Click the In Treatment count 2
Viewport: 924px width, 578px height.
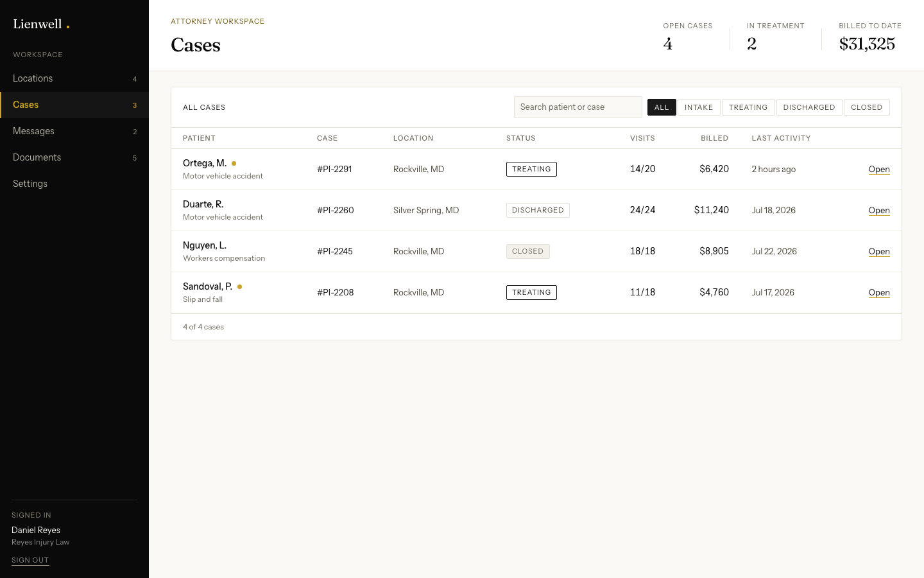tap(752, 44)
